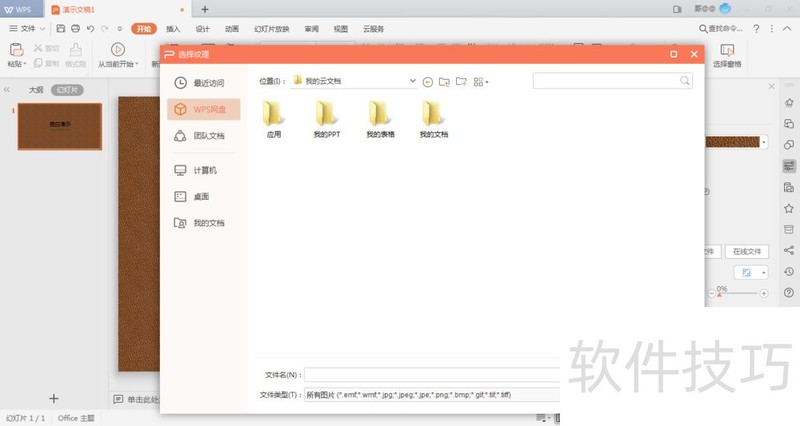
Task: Choose 团队文档 in dialog sidebar
Action: 204,136
